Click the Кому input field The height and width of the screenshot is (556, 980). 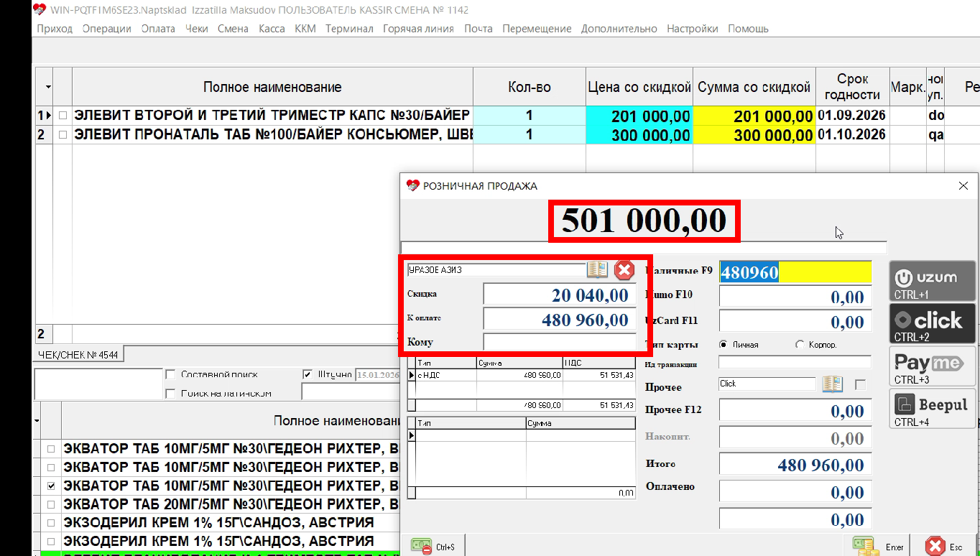560,342
